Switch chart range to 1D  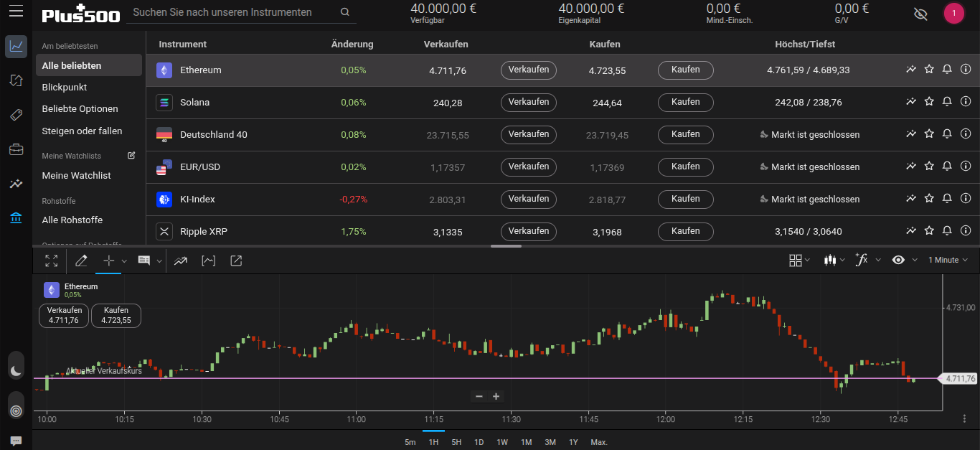[x=479, y=442]
